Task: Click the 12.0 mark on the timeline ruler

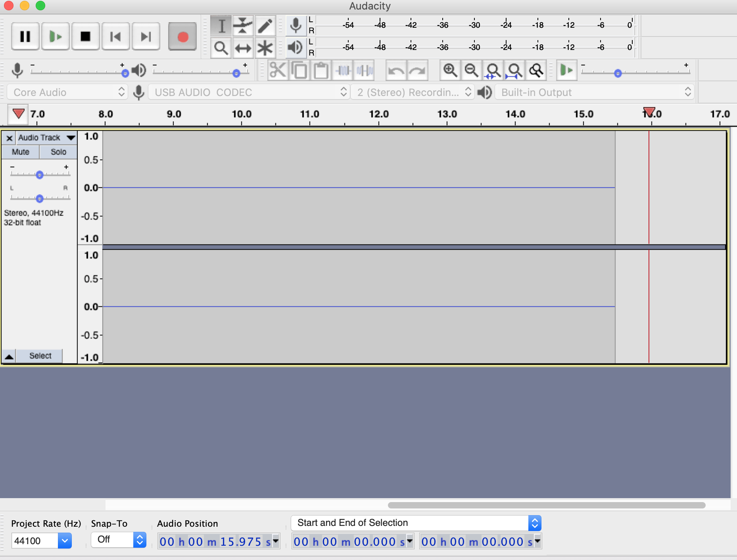Action: click(379, 114)
